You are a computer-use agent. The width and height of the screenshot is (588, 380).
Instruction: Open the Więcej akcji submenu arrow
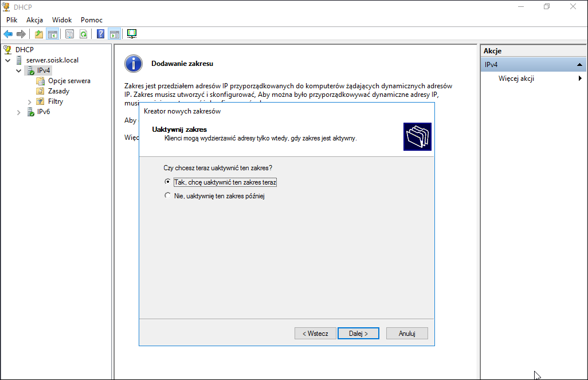580,79
